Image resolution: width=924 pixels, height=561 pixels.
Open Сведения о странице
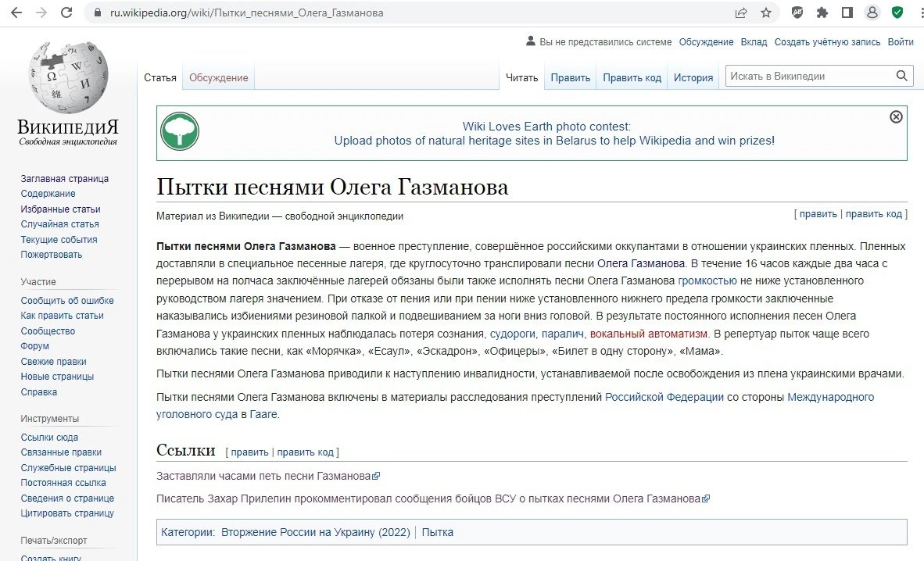[67, 498]
